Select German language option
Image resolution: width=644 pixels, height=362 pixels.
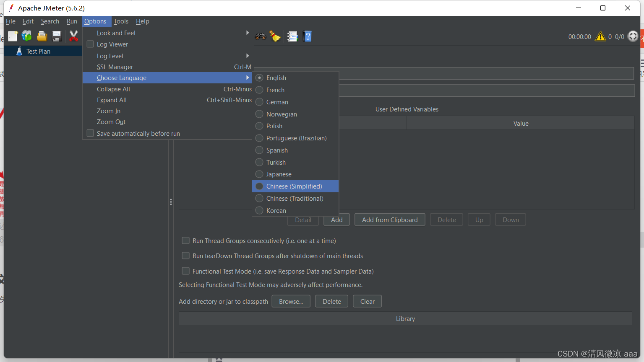point(295,102)
